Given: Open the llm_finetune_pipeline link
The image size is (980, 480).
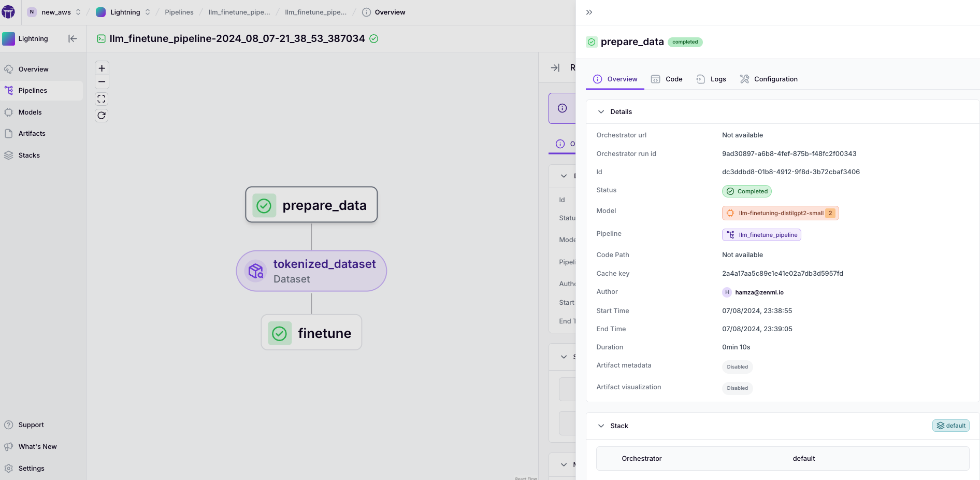Looking at the screenshot, I should (761, 235).
